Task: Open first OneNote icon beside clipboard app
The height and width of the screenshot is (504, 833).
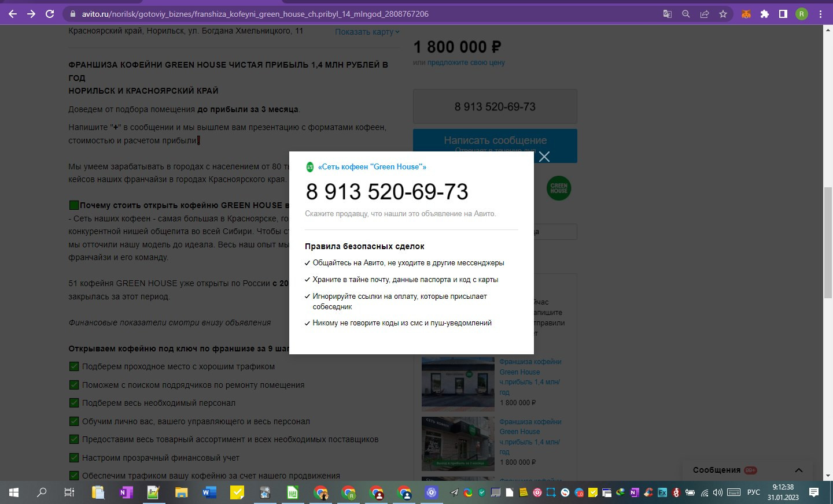Action: (x=126, y=492)
